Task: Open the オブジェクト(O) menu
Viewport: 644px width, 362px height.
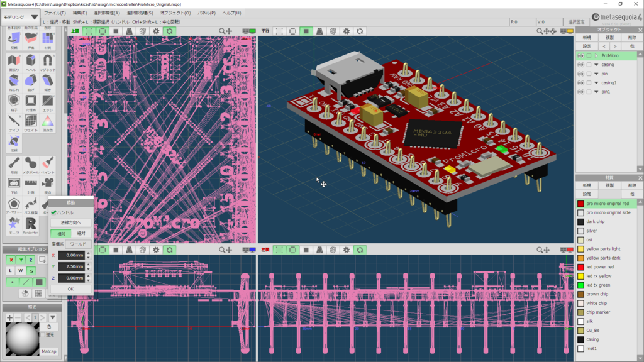Action: click(x=175, y=13)
